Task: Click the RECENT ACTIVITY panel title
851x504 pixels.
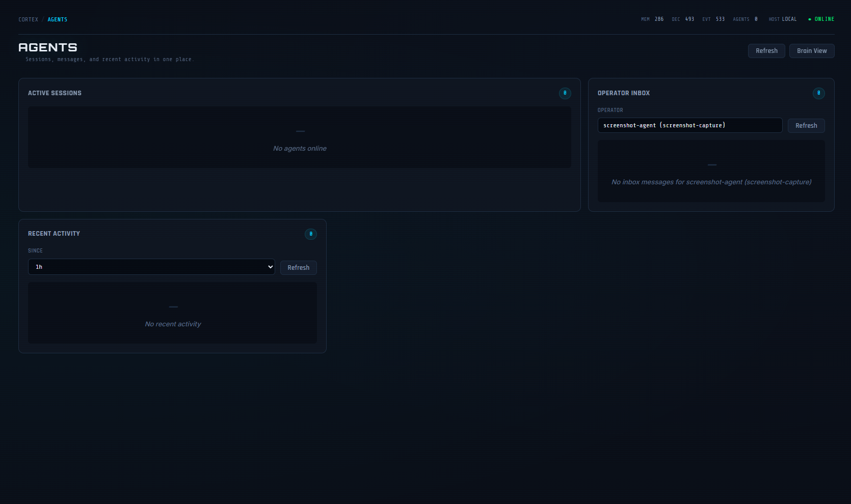Action: coord(54,234)
